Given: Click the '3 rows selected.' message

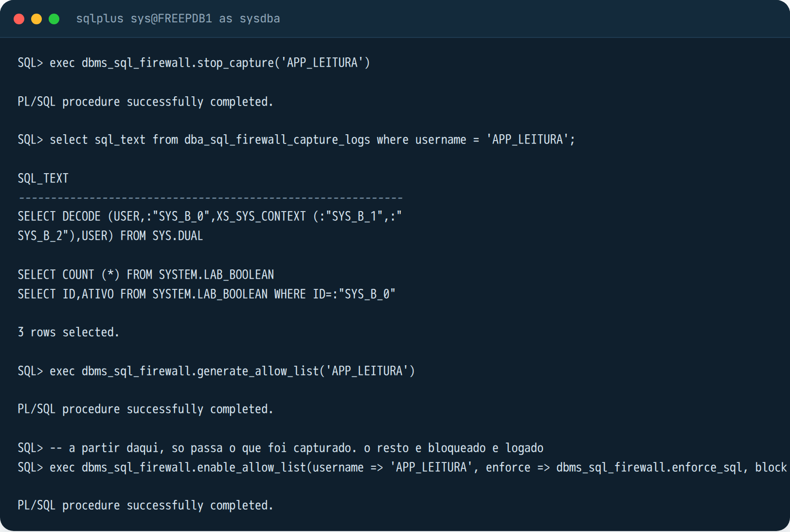Looking at the screenshot, I should pyautogui.click(x=69, y=332).
